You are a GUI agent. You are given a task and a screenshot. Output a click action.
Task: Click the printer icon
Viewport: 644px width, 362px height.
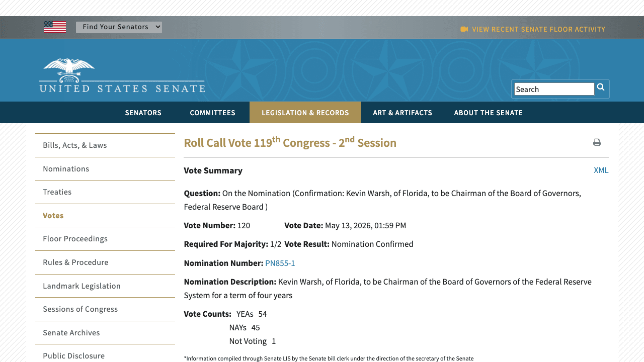pyautogui.click(x=597, y=142)
